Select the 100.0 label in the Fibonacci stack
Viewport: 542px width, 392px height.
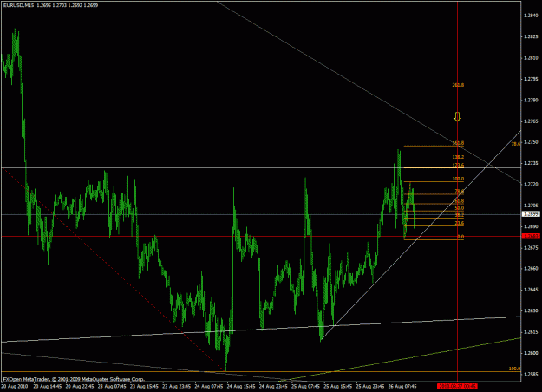pyautogui.click(x=458, y=179)
